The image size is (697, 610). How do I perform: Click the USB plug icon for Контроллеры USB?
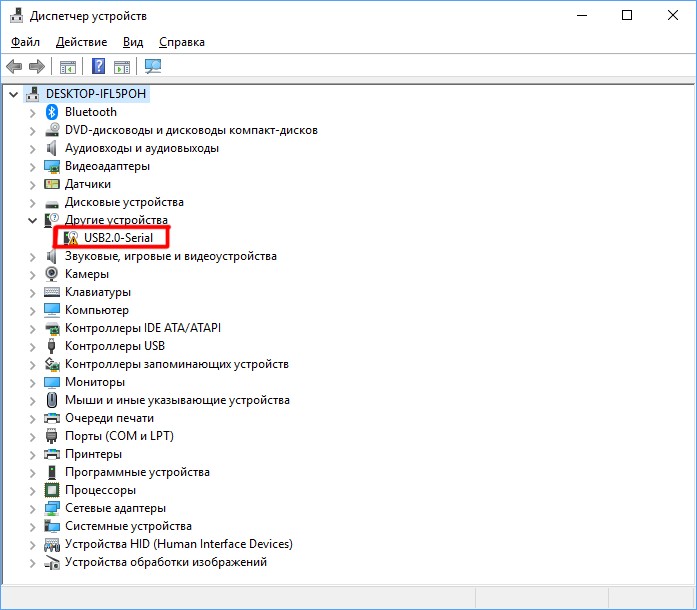pos(52,346)
